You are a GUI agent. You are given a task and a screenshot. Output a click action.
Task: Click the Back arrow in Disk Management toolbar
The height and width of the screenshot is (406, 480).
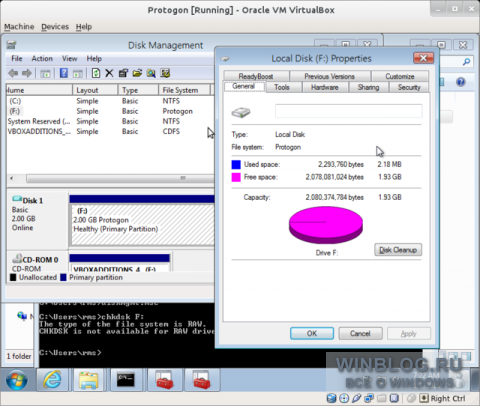13,73
